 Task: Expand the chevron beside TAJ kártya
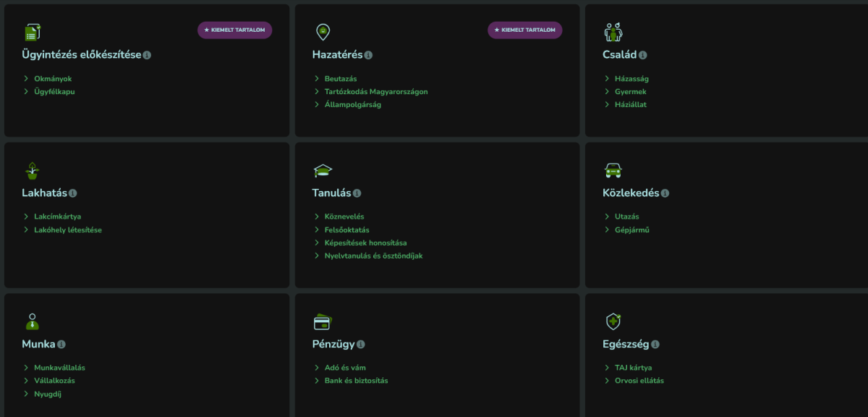coord(608,368)
